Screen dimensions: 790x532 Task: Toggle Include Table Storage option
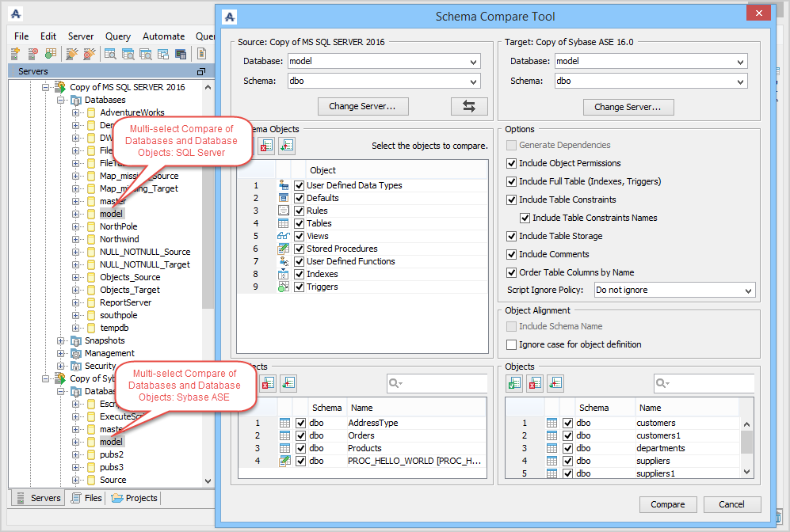511,236
